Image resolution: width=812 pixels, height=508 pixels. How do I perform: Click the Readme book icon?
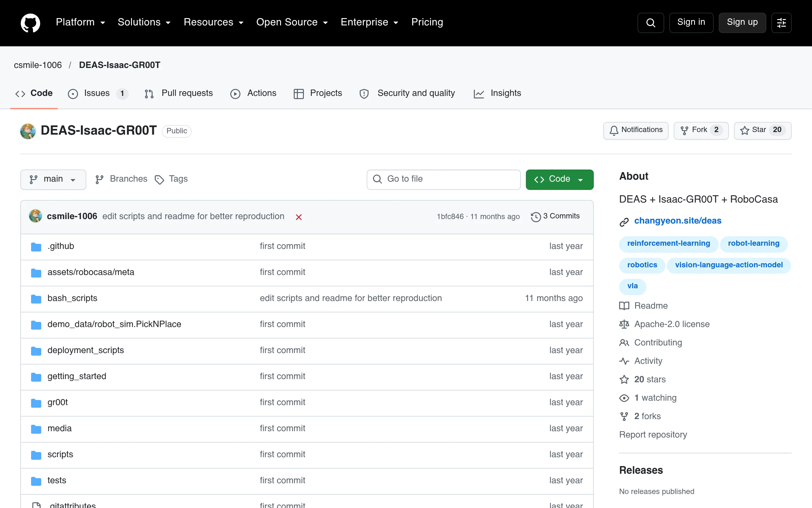click(624, 306)
